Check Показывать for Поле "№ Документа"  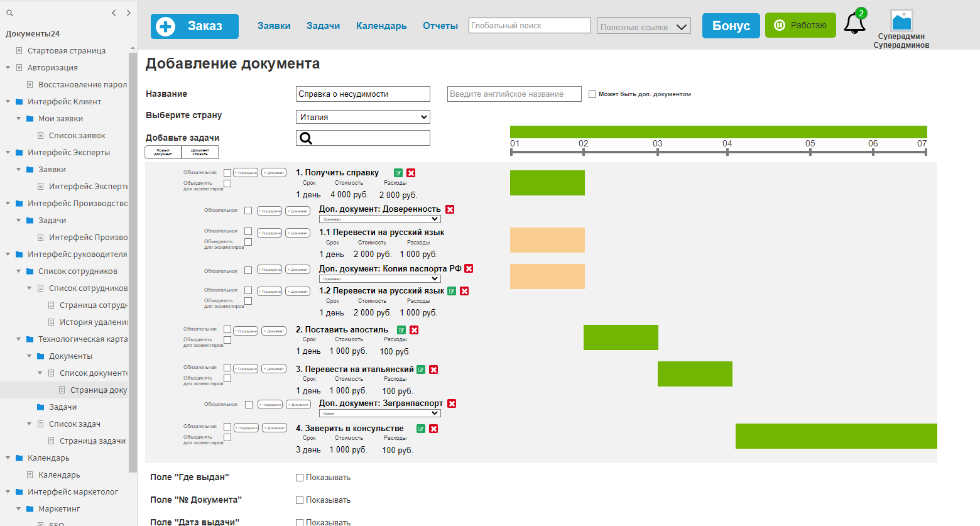[300, 500]
